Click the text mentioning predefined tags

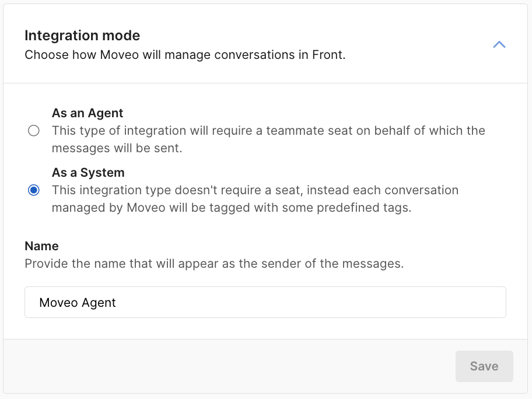point(232,208)
